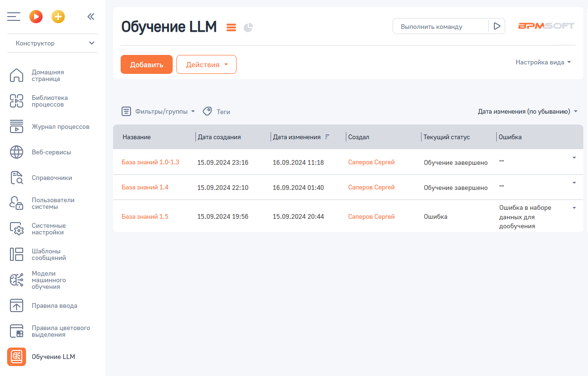
Task: Expand row arrow for База знаний 1.5
Action: [x=574, y=208]
